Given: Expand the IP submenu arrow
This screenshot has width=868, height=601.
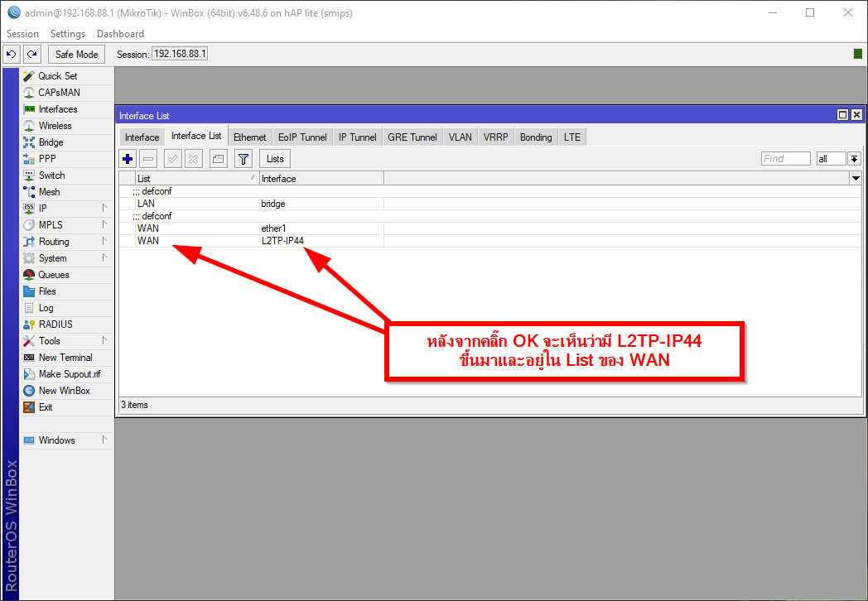Looking at the screenshot, I should coord(104,208).
